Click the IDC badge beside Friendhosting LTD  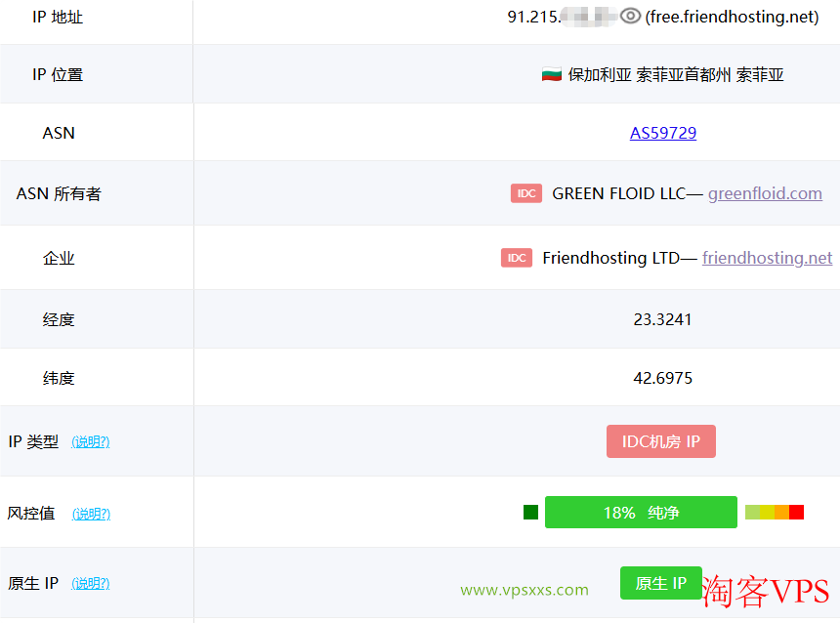[517, 258]
